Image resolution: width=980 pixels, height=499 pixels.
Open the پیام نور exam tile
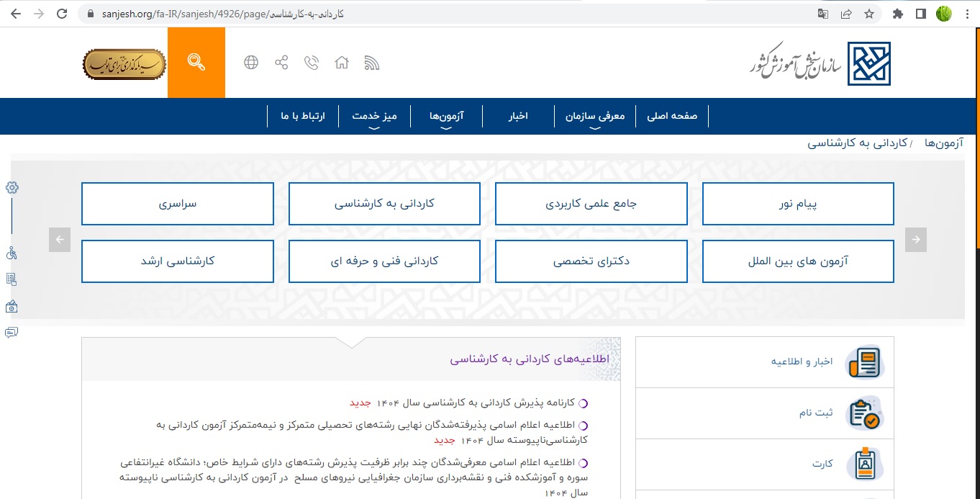(x=798, y=204)
